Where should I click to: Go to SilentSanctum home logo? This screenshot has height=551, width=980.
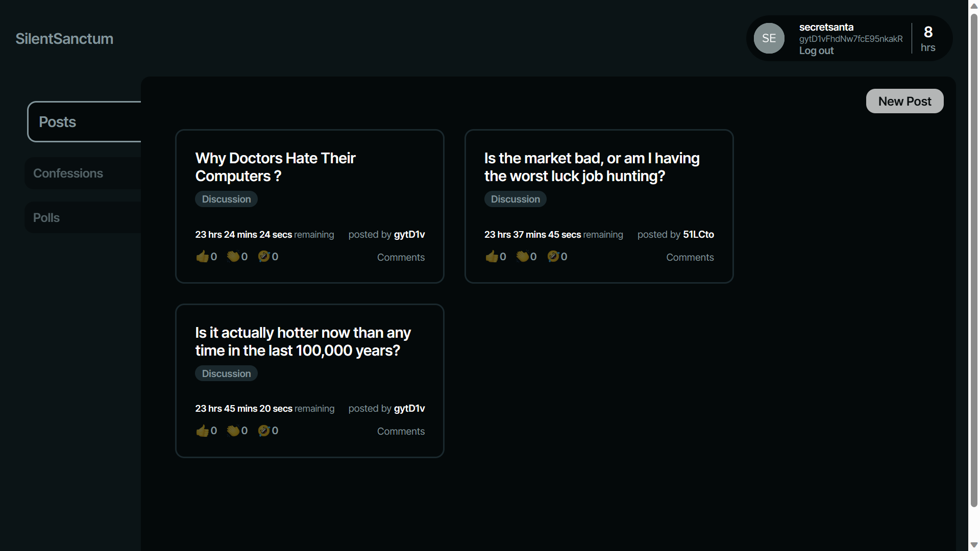[x=64, y=39]
